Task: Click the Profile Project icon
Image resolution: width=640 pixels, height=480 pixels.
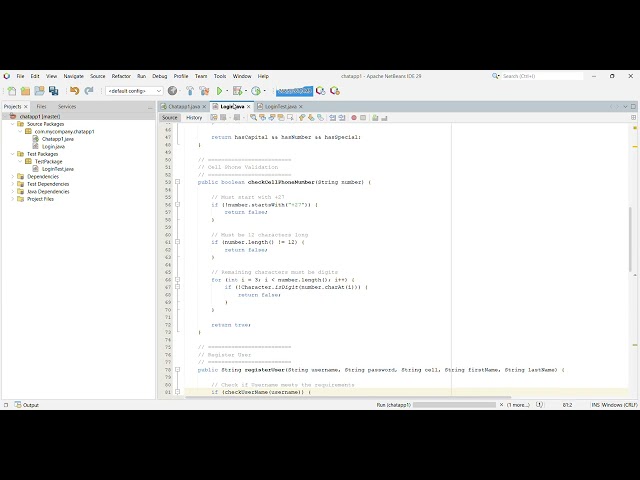Action: pyautogui.click(x=256, y=91)
